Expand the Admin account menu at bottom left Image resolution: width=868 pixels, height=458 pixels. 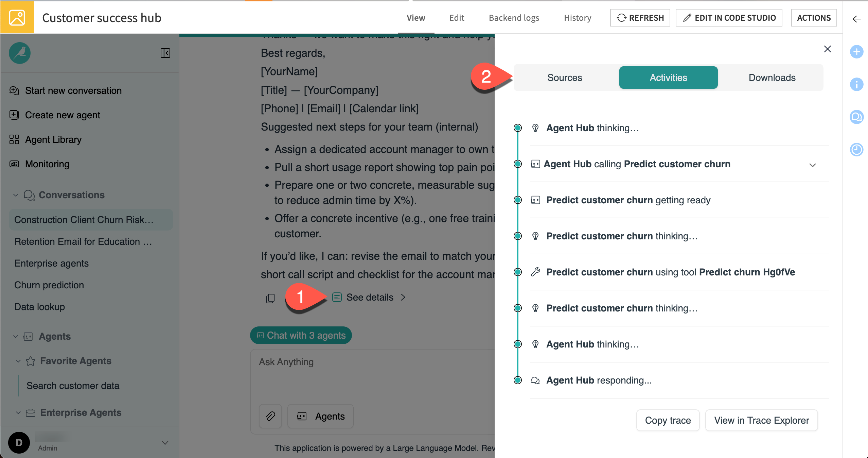pos(165,442)
